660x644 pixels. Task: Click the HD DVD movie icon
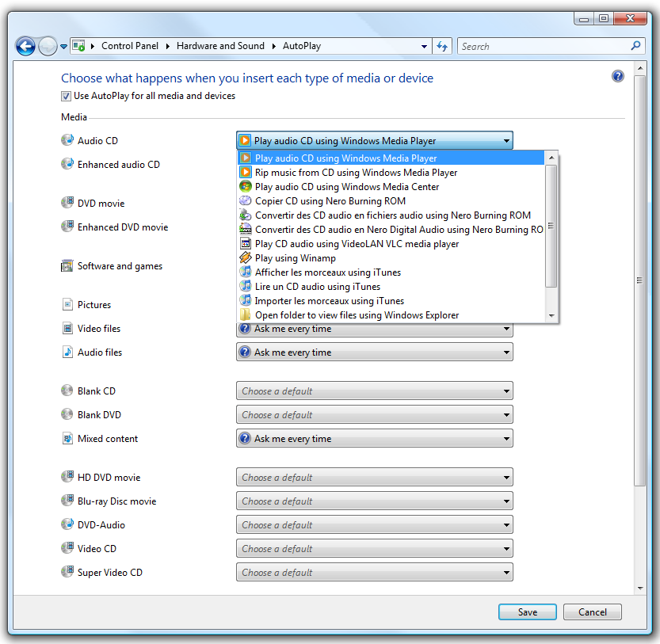click(67, 477)
